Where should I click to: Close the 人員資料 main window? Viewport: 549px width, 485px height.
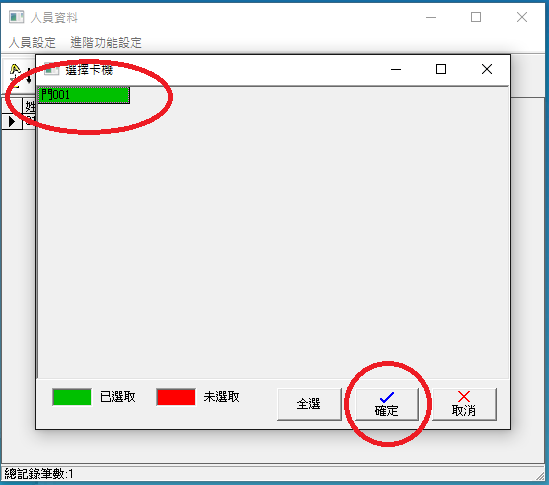(522, 17)
